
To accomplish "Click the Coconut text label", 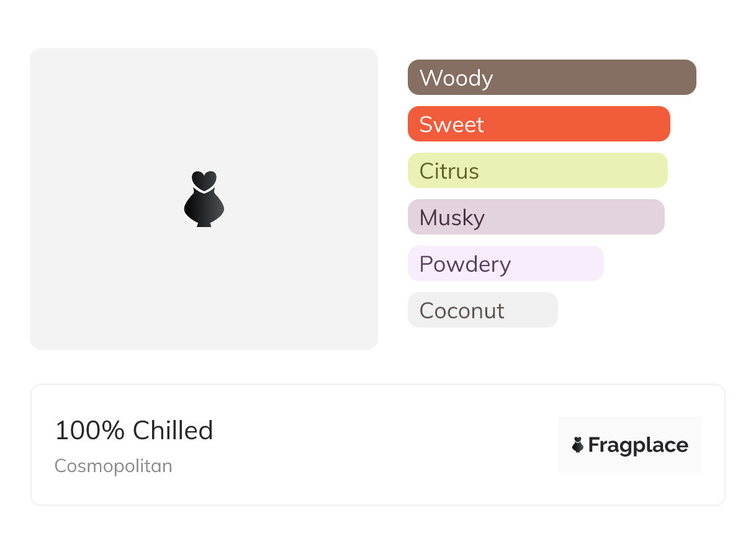I will point(462,311).
